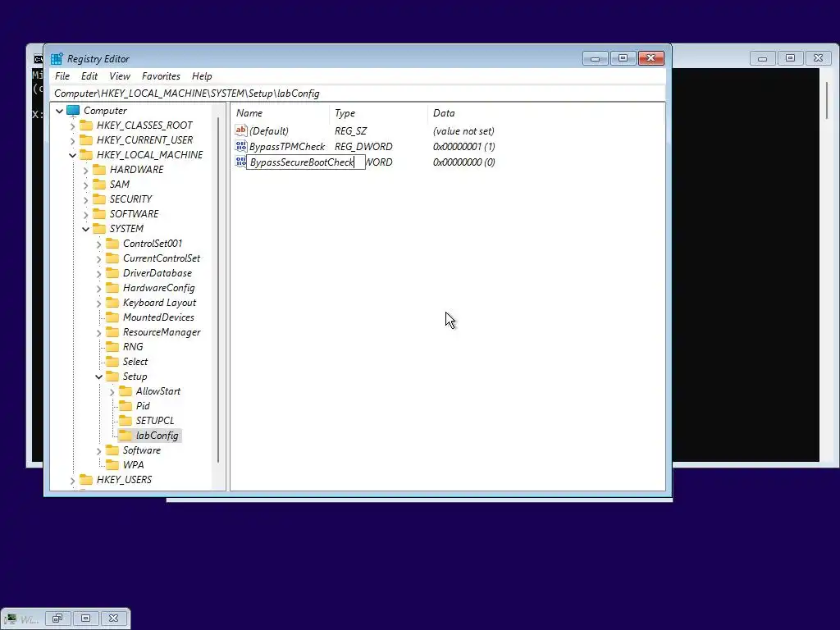The width and height of the screenshot is (840, 630).
Task: Click the CurrentControlSet folder icon
Action: coord(112,258)
